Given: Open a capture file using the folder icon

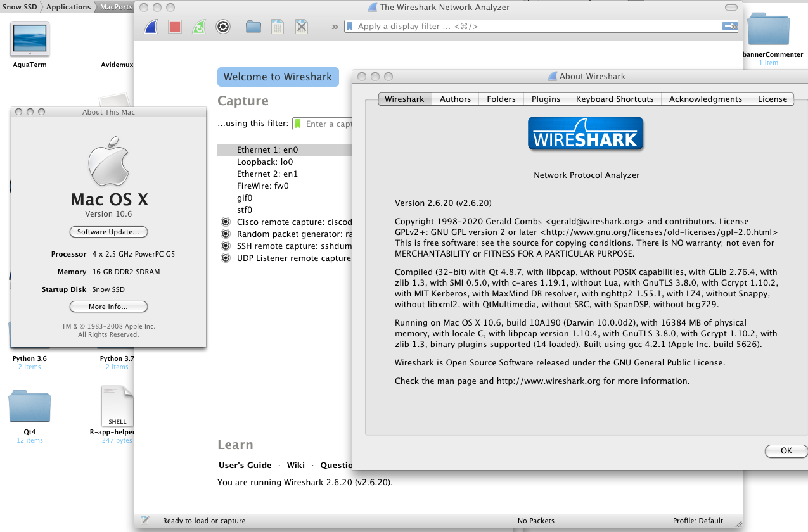Looking at the screenshot, I should coord(253,27).
